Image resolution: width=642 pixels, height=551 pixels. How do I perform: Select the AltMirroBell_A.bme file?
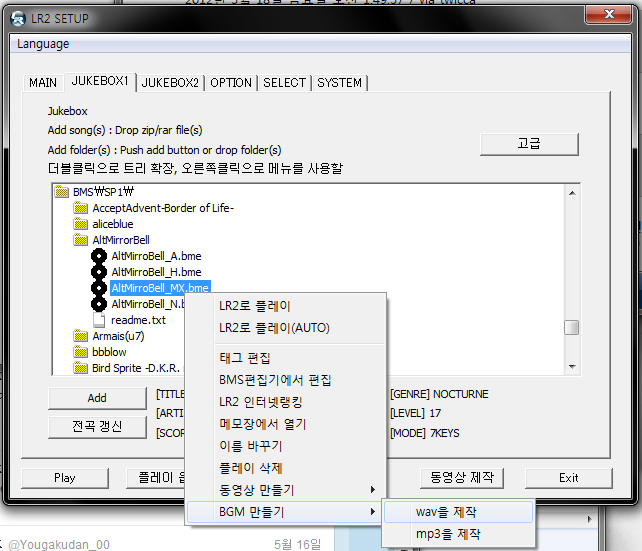(156, 256)
